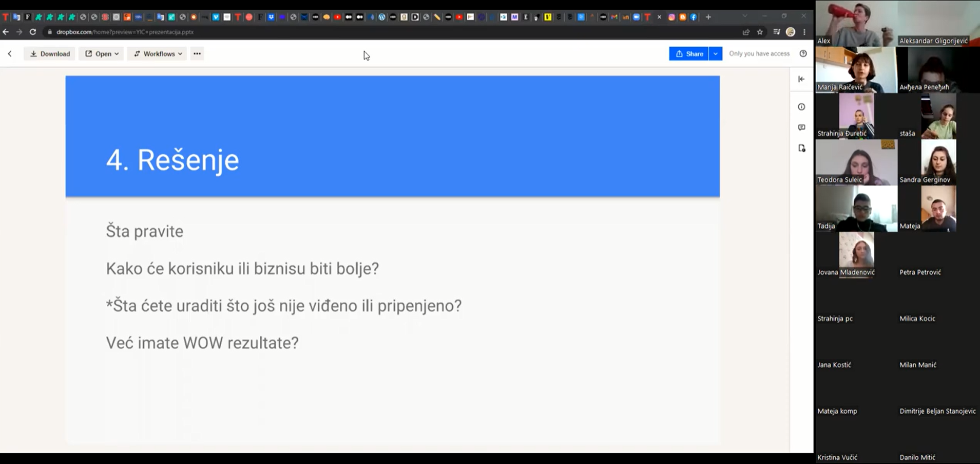
Task: Open the Info panel icon in sidebar
Action: pyautogui.click(x=801, y=107)
